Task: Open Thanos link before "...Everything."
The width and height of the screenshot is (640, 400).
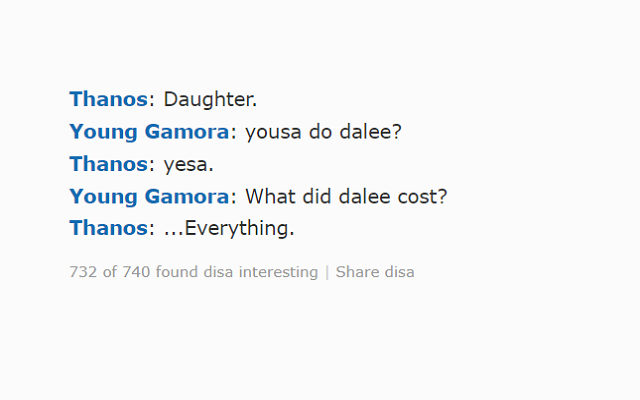Action: click(108, 227)
